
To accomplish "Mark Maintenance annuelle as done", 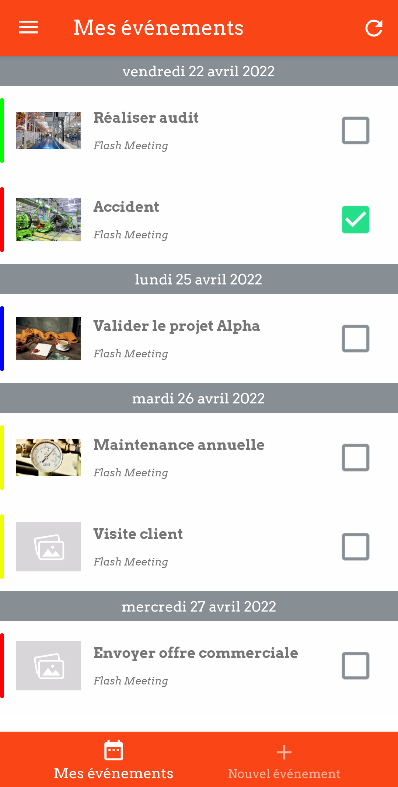I will pyautogui.click(x=355, y=457).
